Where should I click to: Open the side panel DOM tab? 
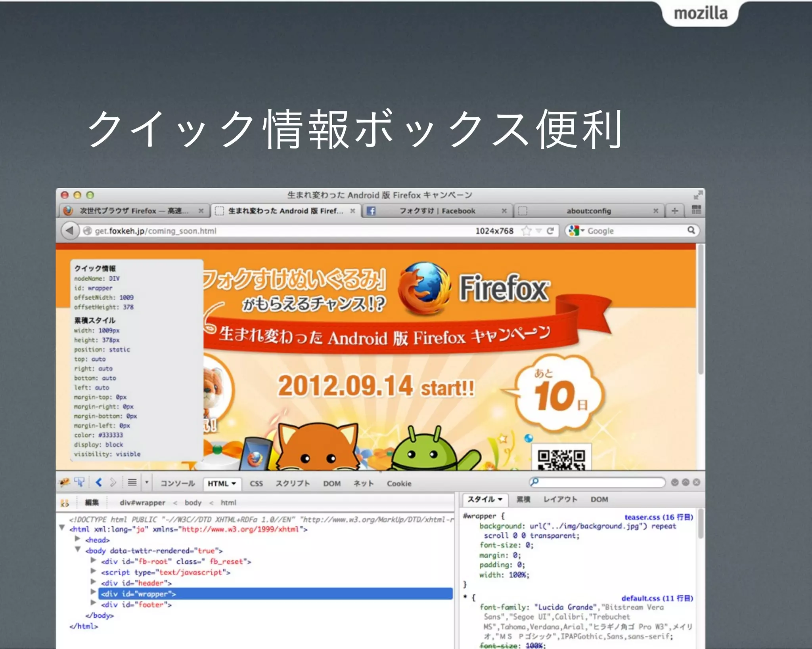[599, 499]
